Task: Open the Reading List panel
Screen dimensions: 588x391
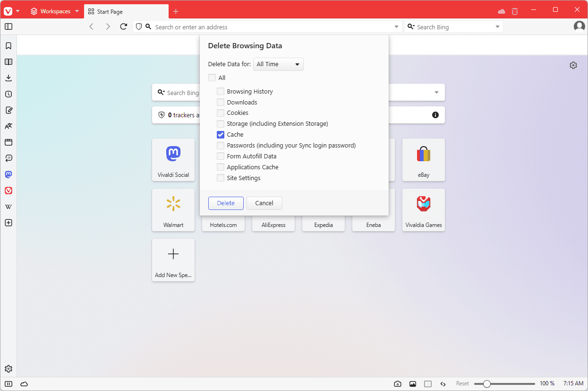Action: 9,62
